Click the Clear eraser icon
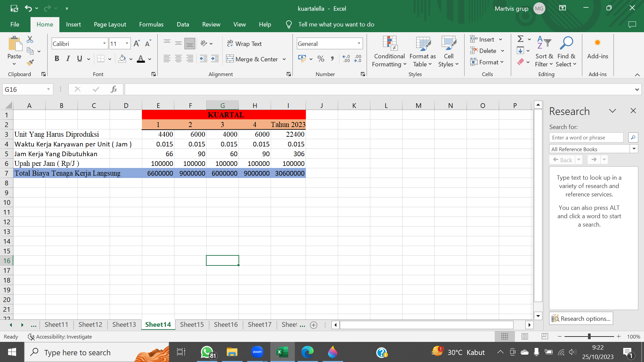The height and width of the screenshot is (362, 644). tap(521, 62)
